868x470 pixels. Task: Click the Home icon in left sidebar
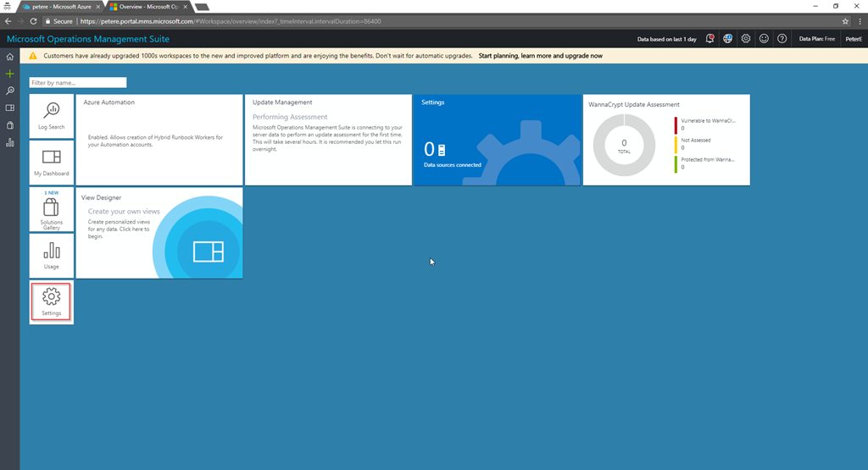pyautogui.click(x=9, y=57)
